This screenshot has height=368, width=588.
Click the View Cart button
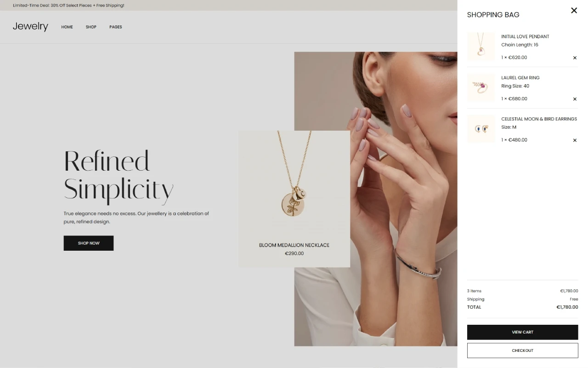point(522,332)
